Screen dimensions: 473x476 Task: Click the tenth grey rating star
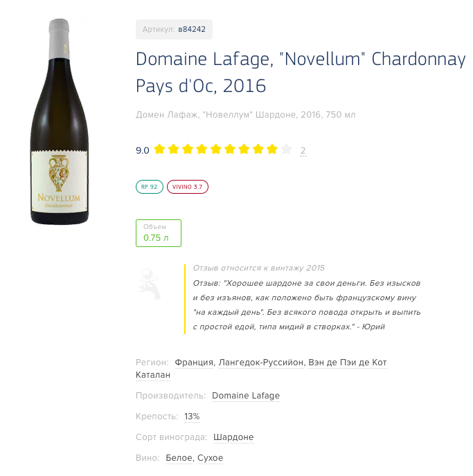click(286, 149)
